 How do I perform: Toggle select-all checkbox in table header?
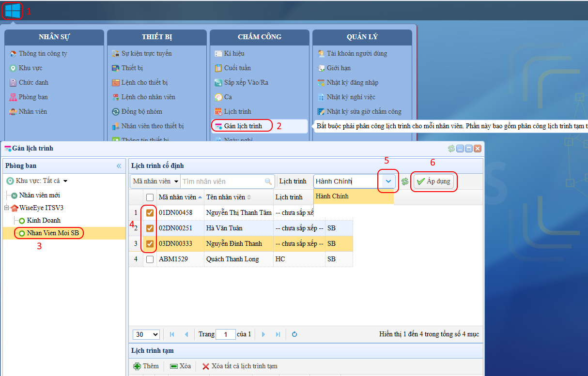pos(150,197)
